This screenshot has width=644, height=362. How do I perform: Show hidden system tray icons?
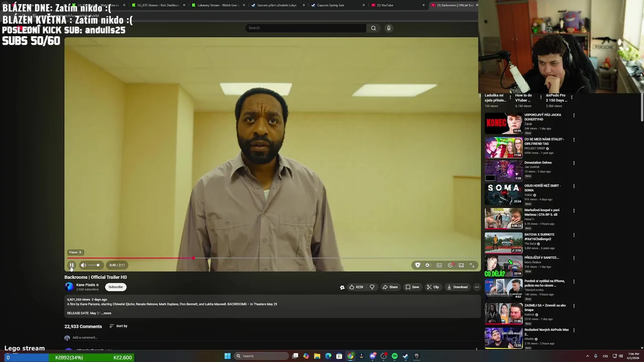tap(587, 356)
